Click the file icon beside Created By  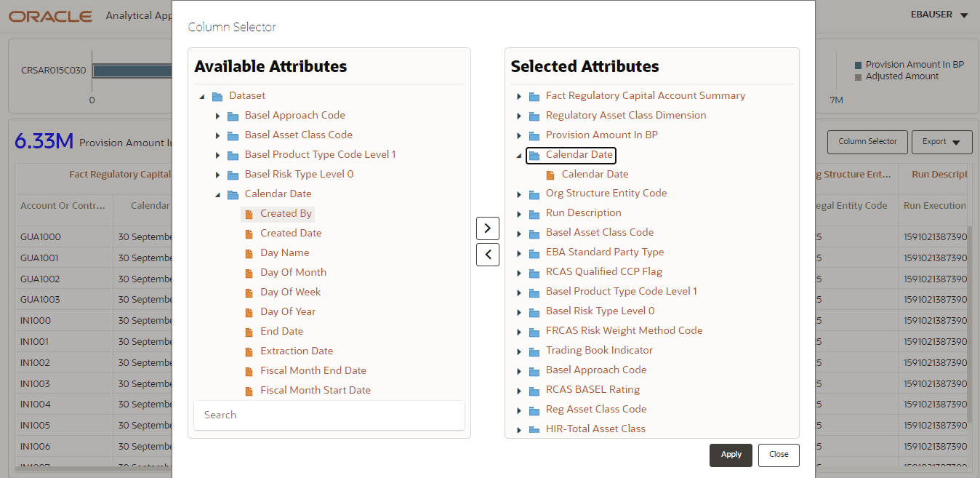[250, 213]
